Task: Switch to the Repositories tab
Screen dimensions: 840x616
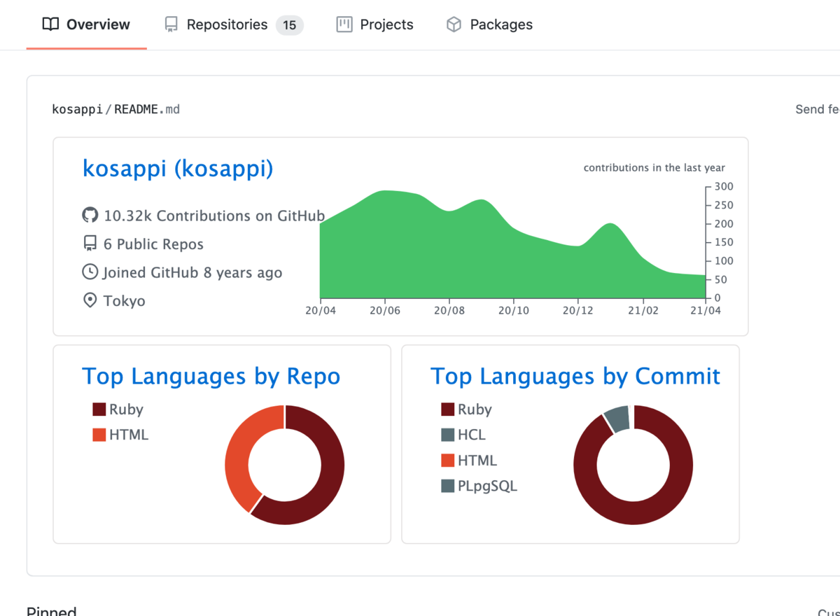Action: click(x=227, y=24)
